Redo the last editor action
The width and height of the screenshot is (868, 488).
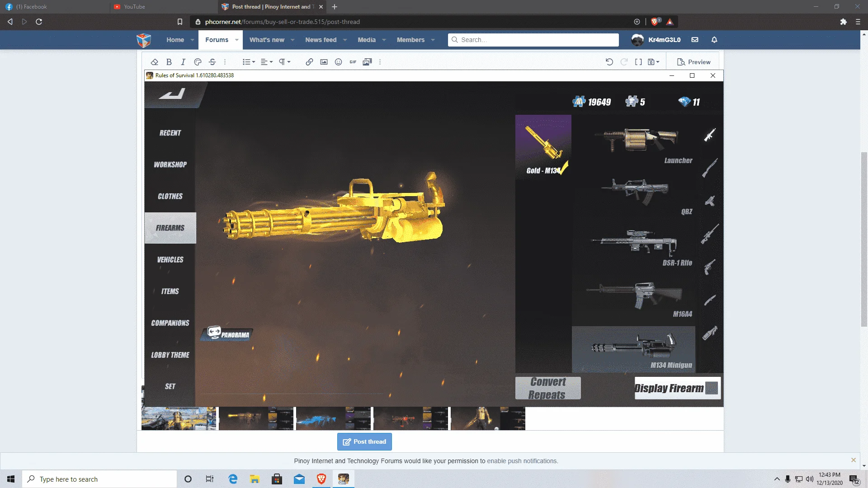624,62
